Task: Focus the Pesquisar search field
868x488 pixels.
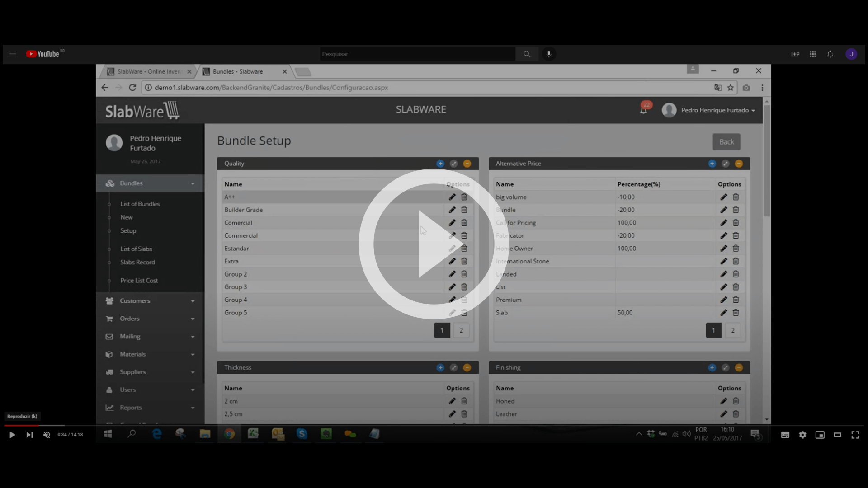Action: (417, 54)
